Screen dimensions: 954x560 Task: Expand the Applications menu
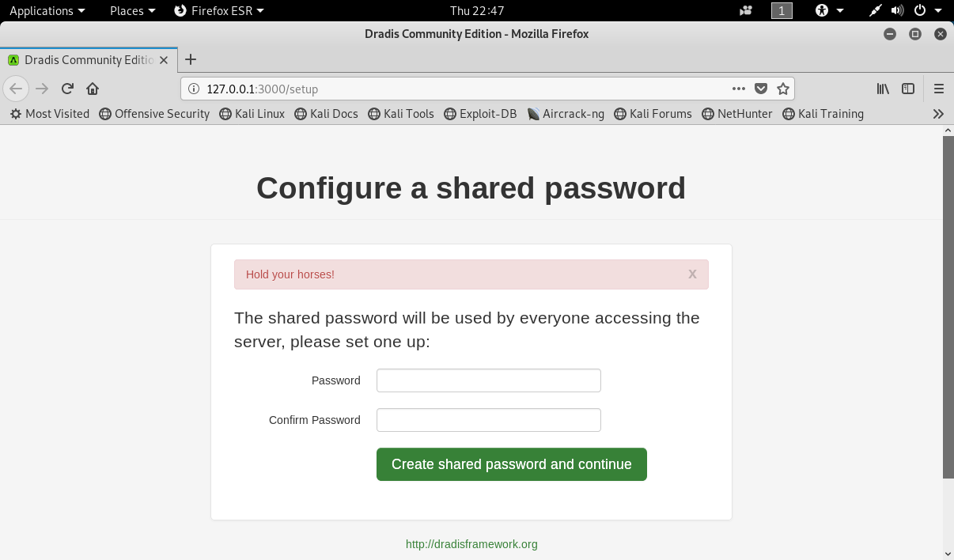[x=47, y=10]
